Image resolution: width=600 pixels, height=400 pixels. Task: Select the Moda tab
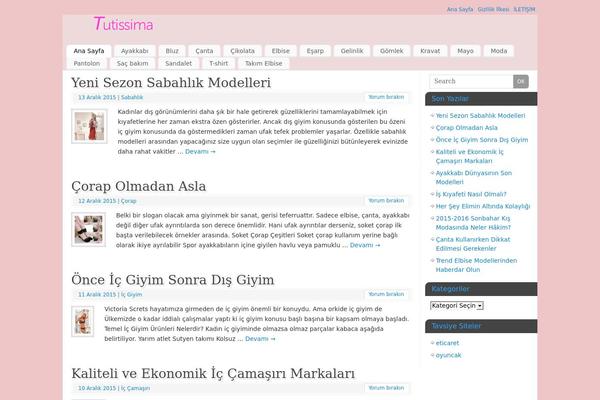click(499, 51)
